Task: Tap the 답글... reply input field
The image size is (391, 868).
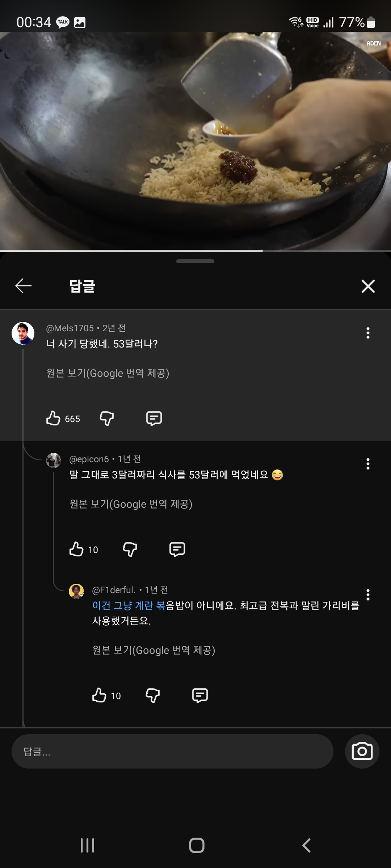Action: pyautogui.click(x=172, y=752)
